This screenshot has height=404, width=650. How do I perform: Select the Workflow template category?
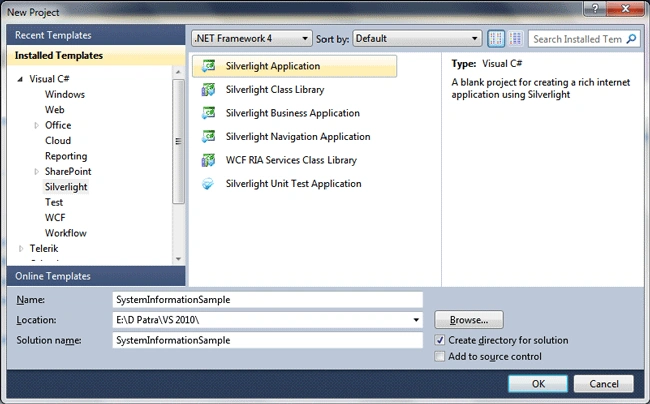point(65,233)
